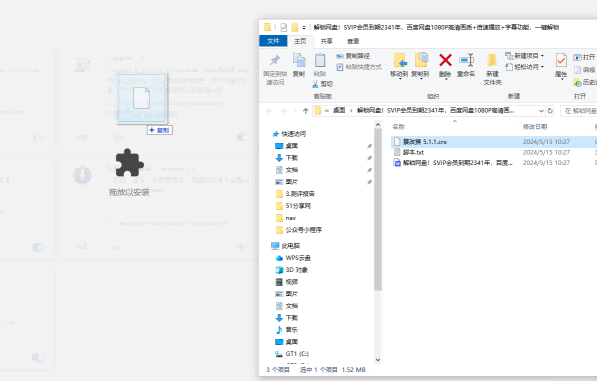Click 固定到快速访问 pin icon in ribbon
This screenshot has height=381, width=597.
point(275,60)
